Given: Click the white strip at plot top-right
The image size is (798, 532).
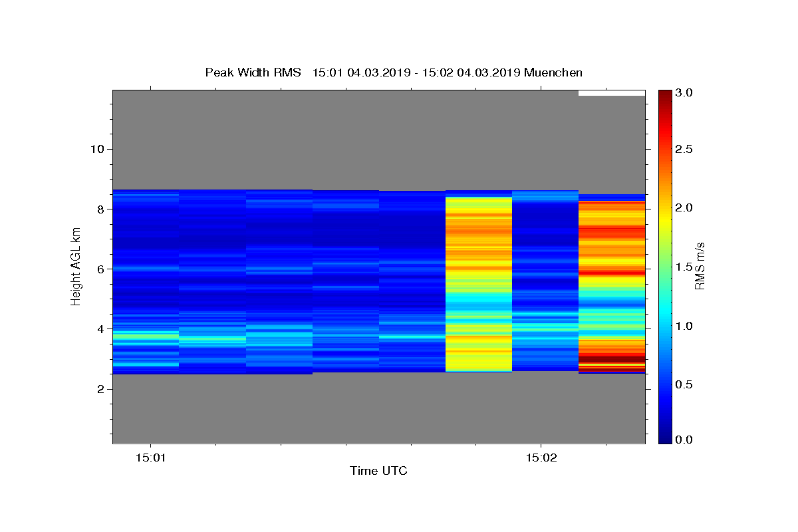Looking at the screenshot, I should tap(612, 93).
